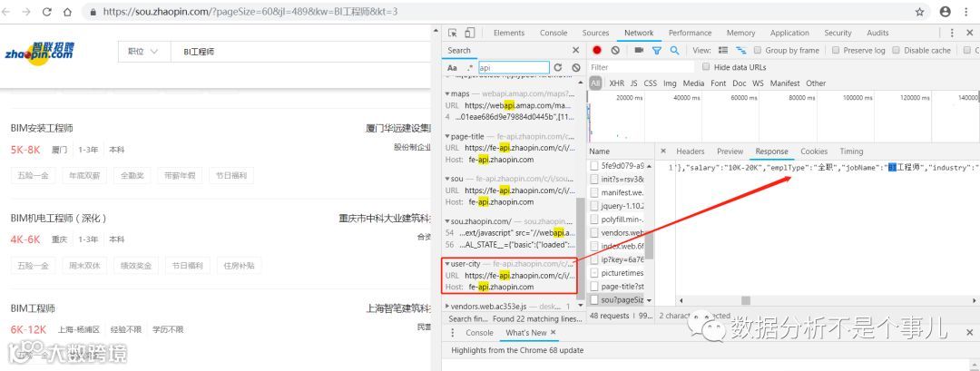
Task: Focus the search panel api input
Action: (x=514, y=67)
